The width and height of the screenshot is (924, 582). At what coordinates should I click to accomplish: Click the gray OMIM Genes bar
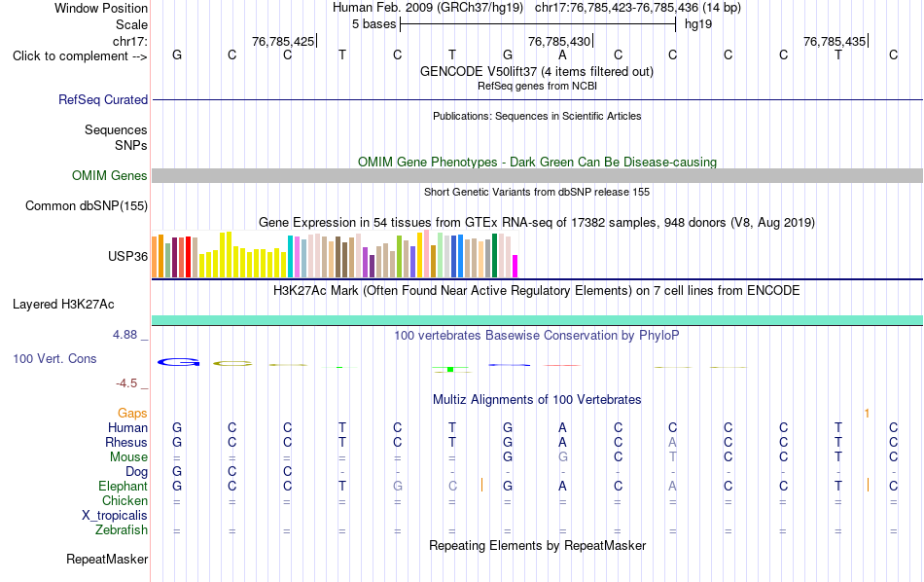point(538,176)
